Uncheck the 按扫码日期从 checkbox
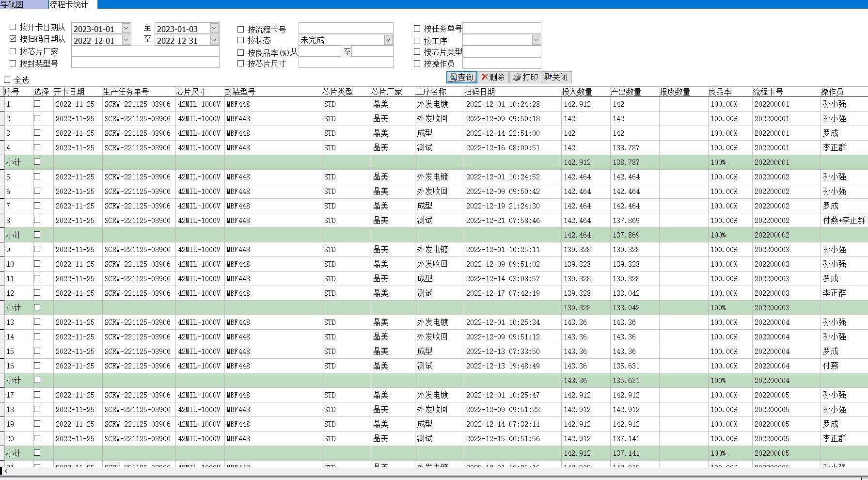The width and height of the screenshot is (868, 480). 13,39
